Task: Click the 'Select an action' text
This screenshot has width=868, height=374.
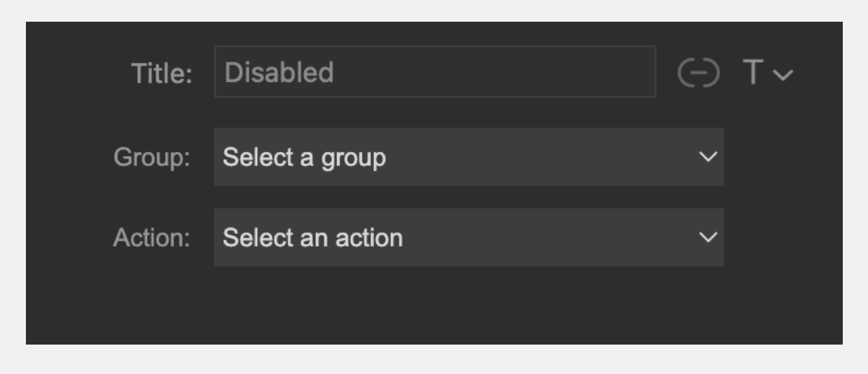Action: [312, 238]
